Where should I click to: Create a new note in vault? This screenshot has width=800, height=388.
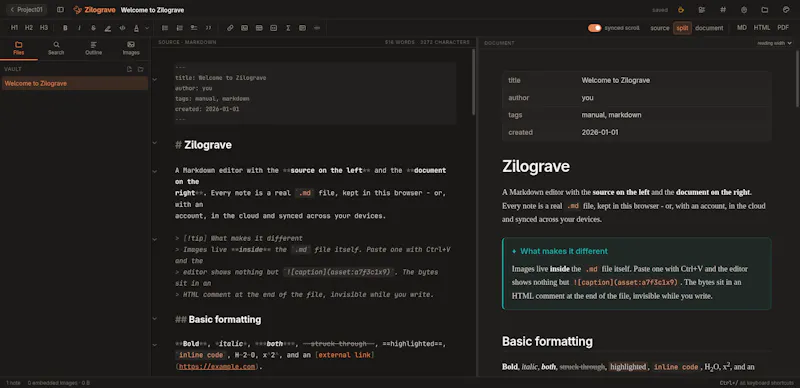coord(130,69)
